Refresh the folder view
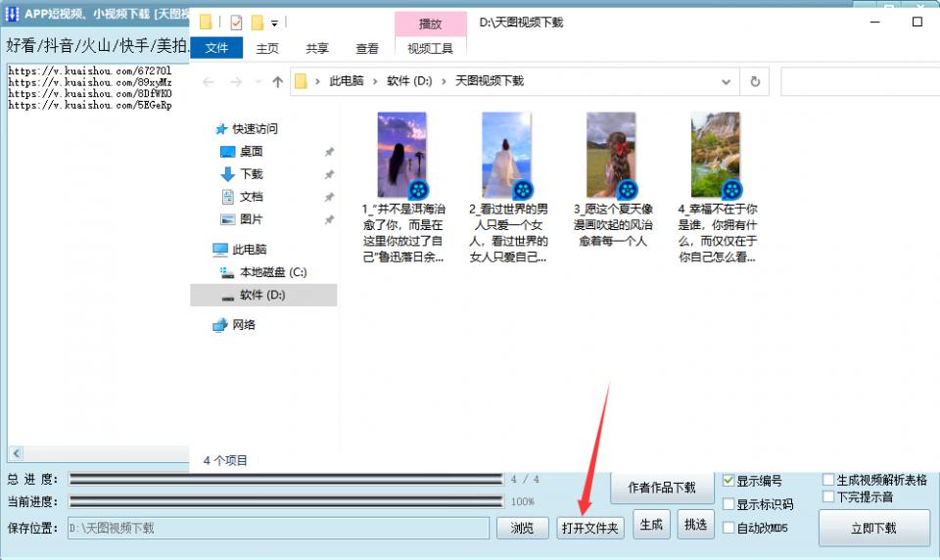 [x=755, y=81]
